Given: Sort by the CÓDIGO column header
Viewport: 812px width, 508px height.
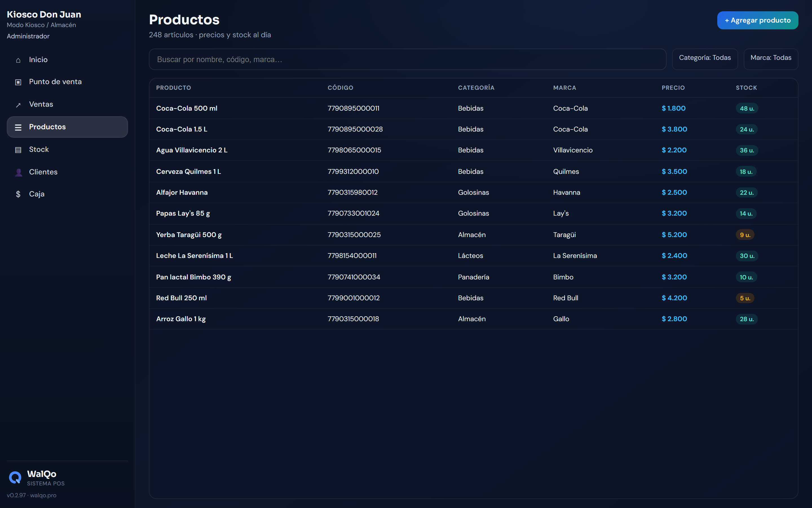Looking at the screenshot, I should click(340, 88).
